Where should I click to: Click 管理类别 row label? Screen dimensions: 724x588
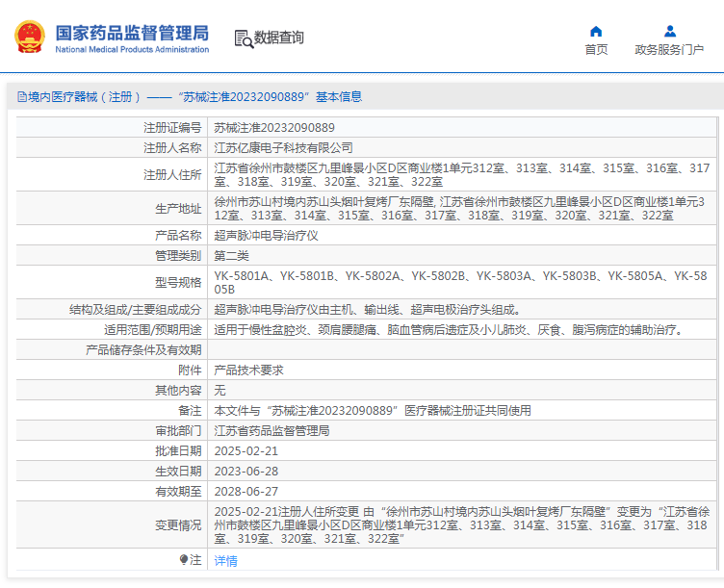(x=178, y=256)
